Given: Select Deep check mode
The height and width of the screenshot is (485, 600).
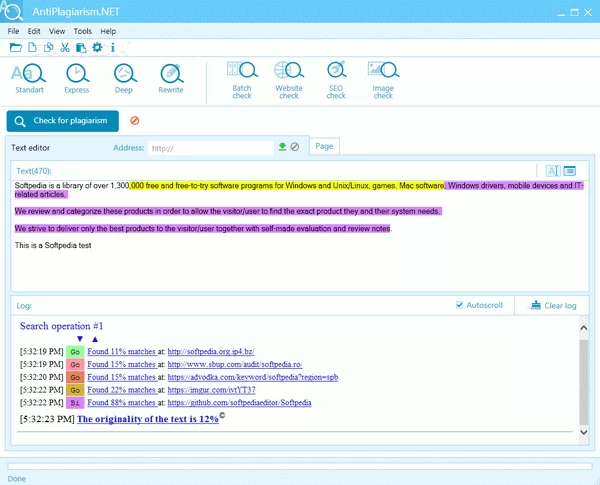Looking at the screenshot, I should point(124,78).
